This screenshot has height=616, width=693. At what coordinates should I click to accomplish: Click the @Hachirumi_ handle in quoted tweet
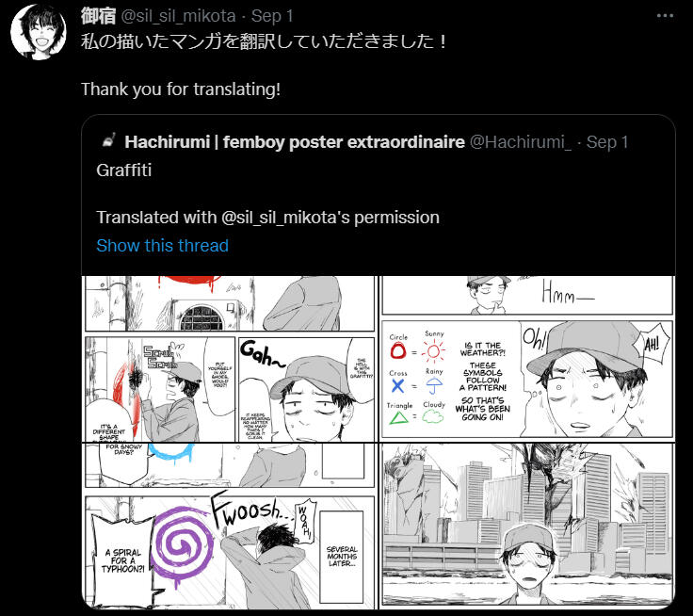[x=520, y=142]
